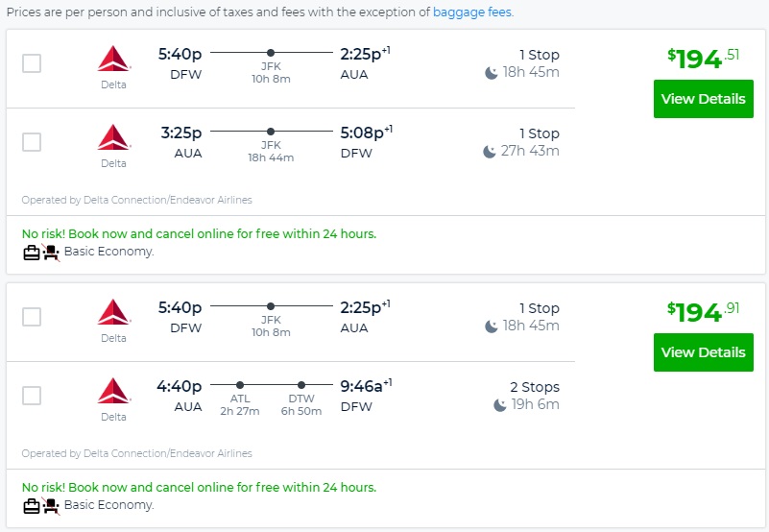
Task: Open the baggage fees link
Action: pos(472,12)
